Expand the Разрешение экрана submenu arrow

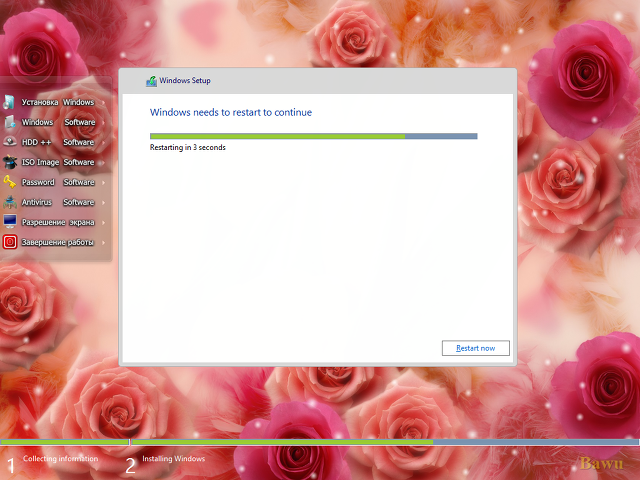[x=104, y=222]
